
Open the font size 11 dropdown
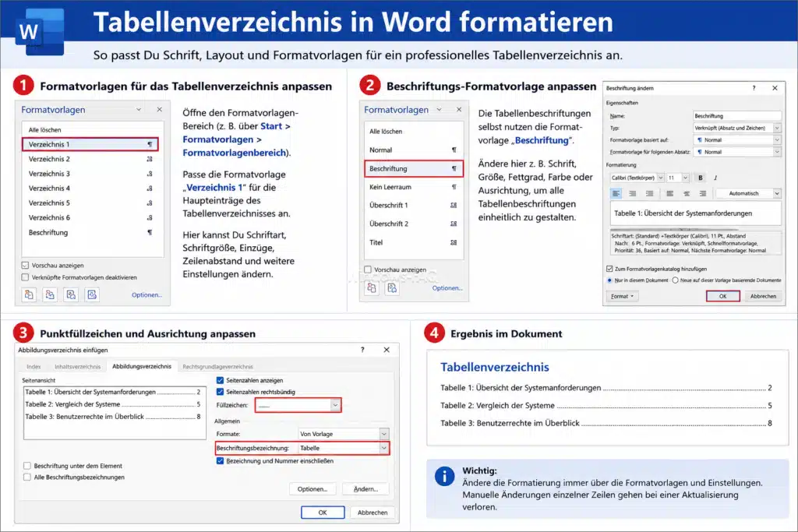coord(686,178)
